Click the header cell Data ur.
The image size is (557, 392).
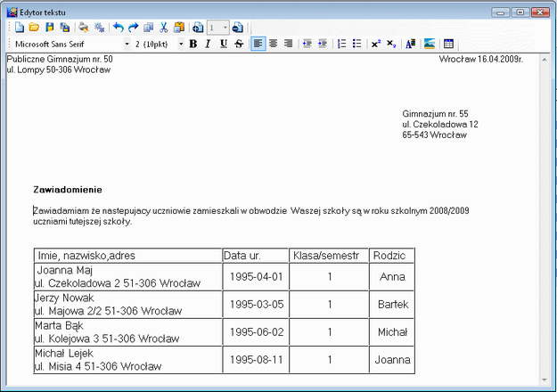[256, 256]
